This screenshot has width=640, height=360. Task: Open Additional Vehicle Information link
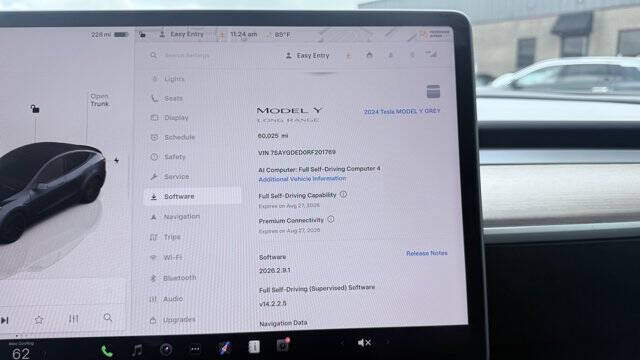(x=302, y=179)
